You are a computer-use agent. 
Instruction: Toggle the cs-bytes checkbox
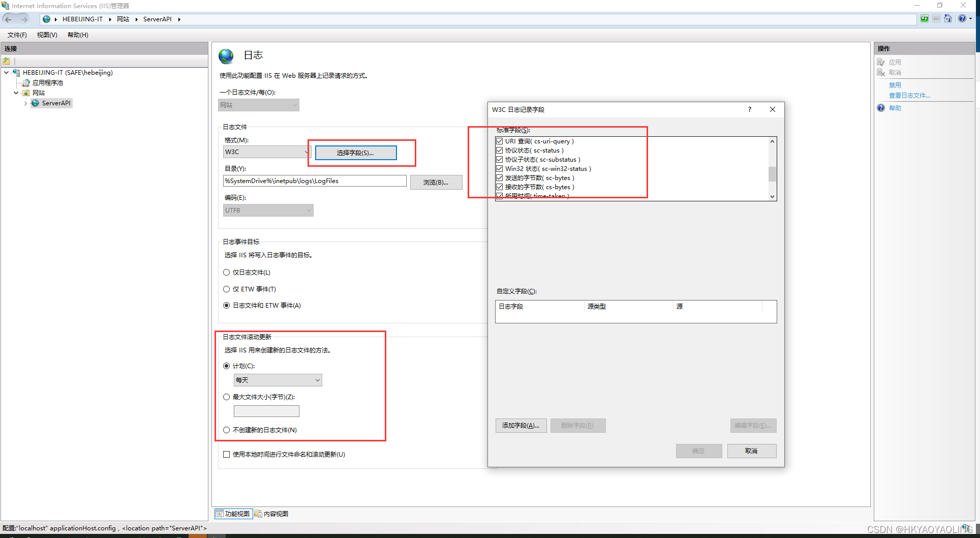[x=500, y=187]
